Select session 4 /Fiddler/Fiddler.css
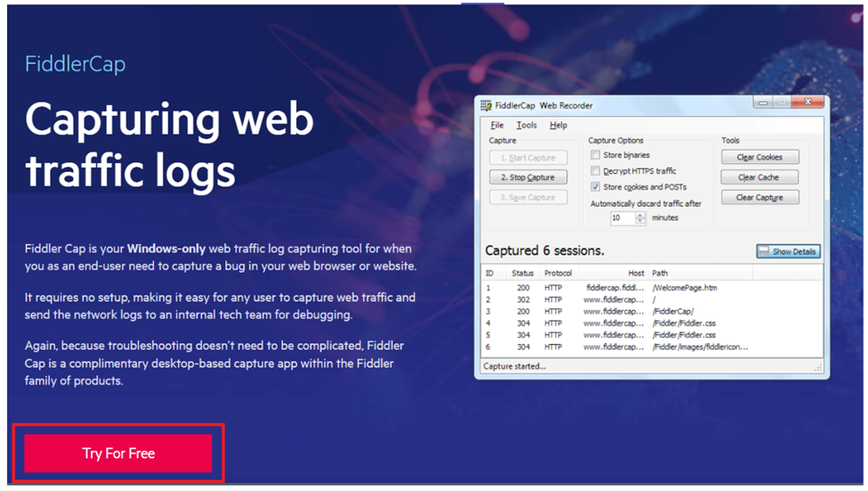This screenshot has height=491, width=868. pos(652,323)
